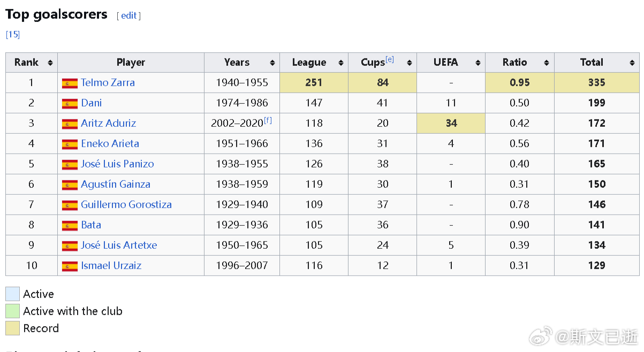Screen dimensions: 644x352
Task: Click the green Active with the club swatch
Action: tap(12, 311)
